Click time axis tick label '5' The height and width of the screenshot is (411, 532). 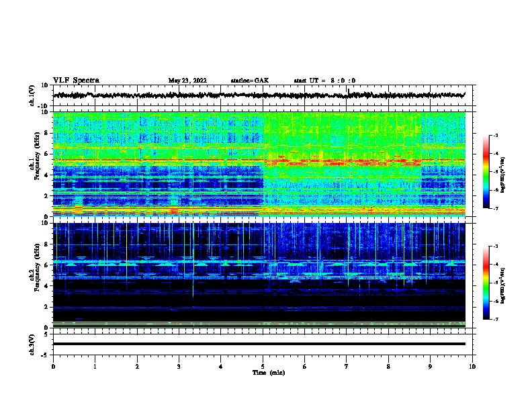point(263,367)
